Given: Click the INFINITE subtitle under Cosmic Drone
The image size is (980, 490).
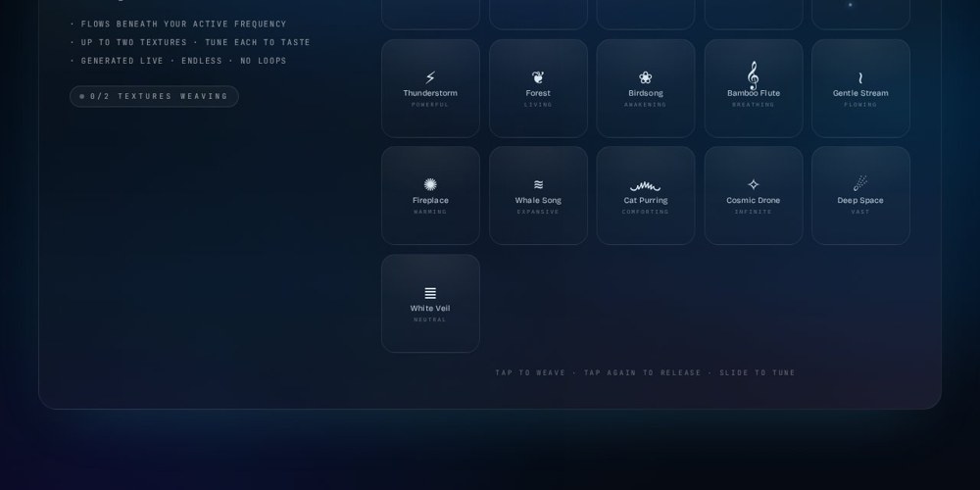Looking at the screenshot, I should [x=753, y=212].
